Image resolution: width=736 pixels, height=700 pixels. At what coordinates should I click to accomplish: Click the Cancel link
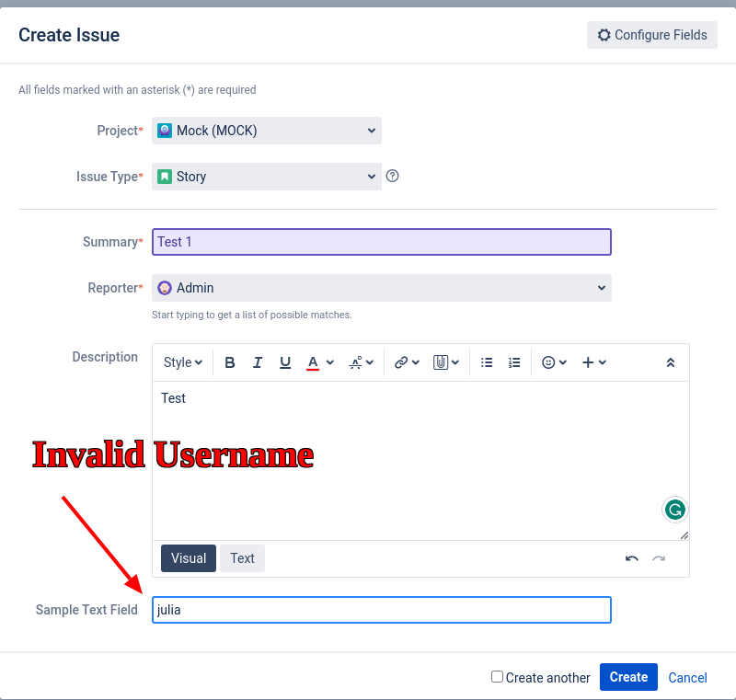(687, 678)
